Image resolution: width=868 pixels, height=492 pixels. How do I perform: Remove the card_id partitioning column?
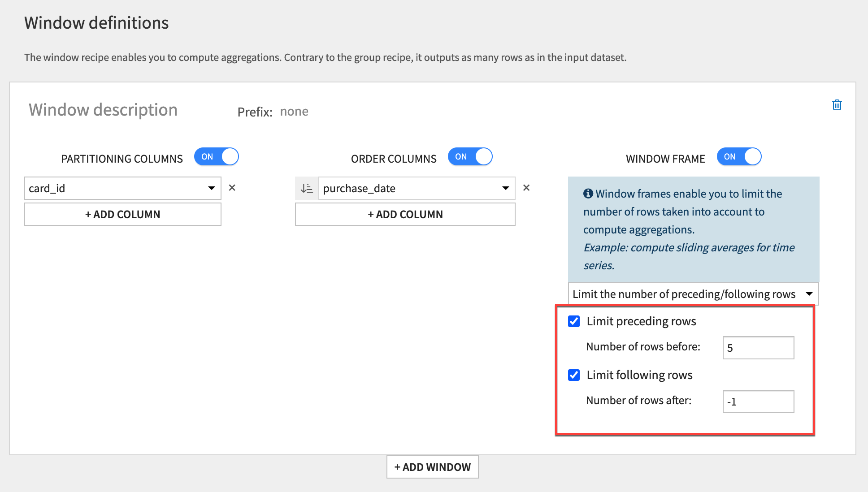point(232,188)
